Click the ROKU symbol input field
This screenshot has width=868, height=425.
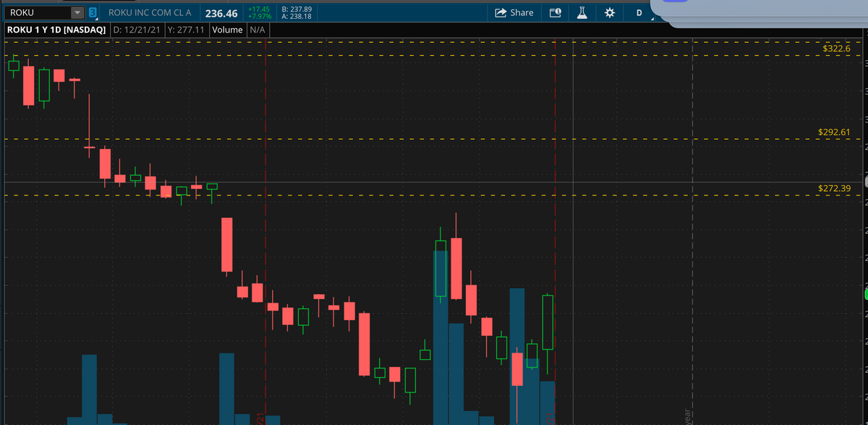[38, 13]
